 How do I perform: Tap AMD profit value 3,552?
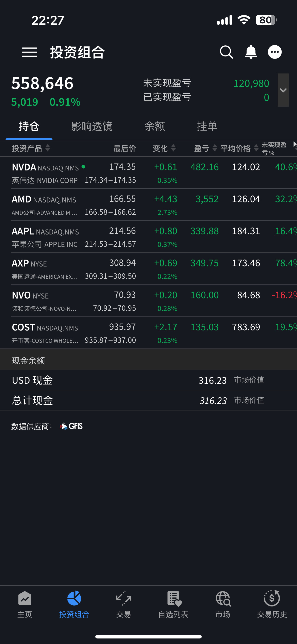tap(207, 199)
